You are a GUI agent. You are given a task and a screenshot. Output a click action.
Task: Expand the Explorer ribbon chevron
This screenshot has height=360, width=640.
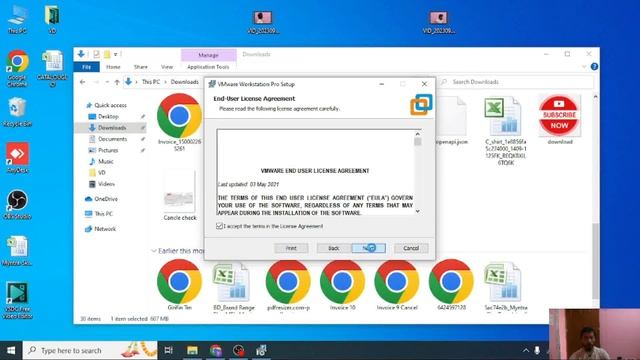[584, 67]
